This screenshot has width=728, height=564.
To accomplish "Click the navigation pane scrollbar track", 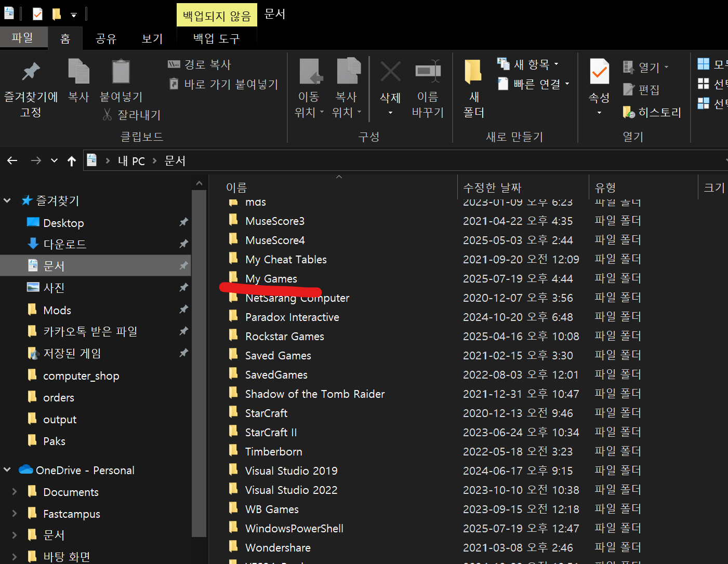I will click(199, 549).
